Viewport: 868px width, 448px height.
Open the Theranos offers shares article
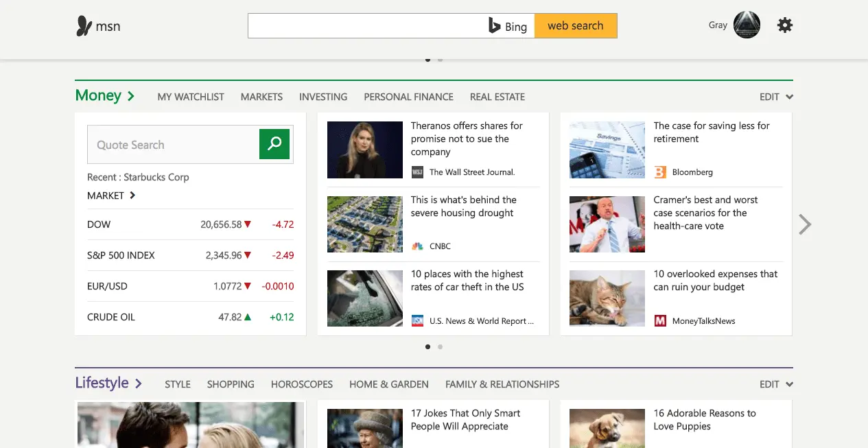pos(467,139)
